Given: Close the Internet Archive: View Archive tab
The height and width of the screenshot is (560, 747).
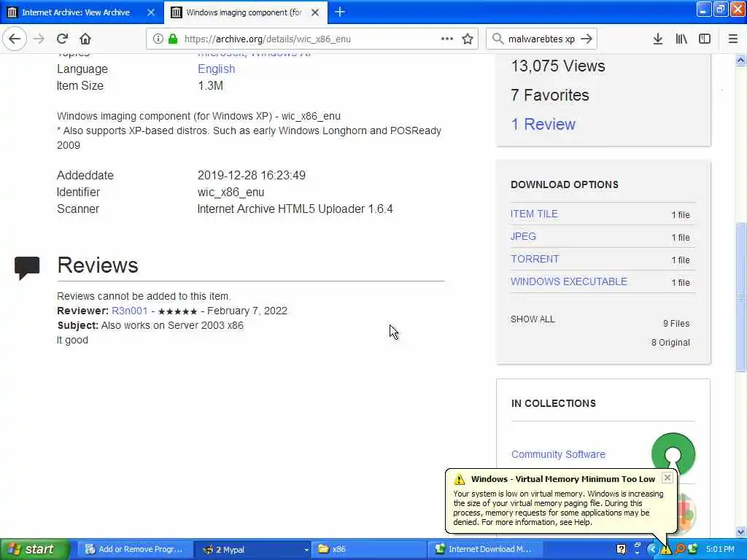Looking at the screenshot, I should (151, 12).
